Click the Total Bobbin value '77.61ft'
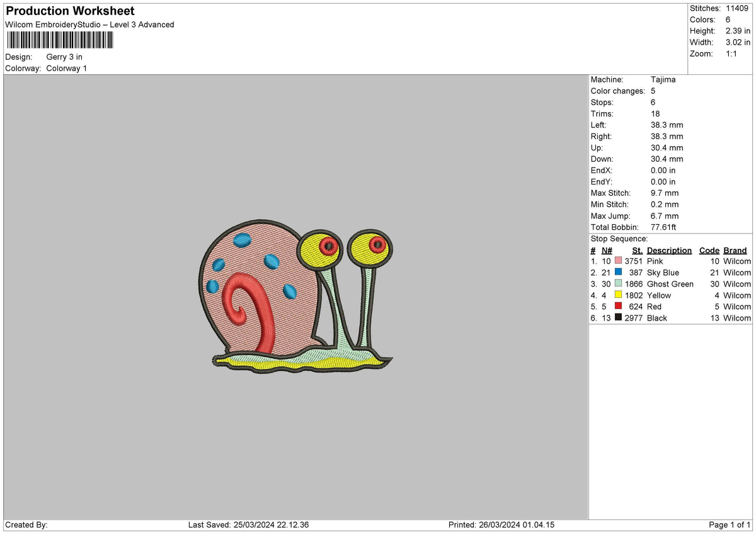The image size is (756, 534). pyautogui.click(x=664, y=227)
